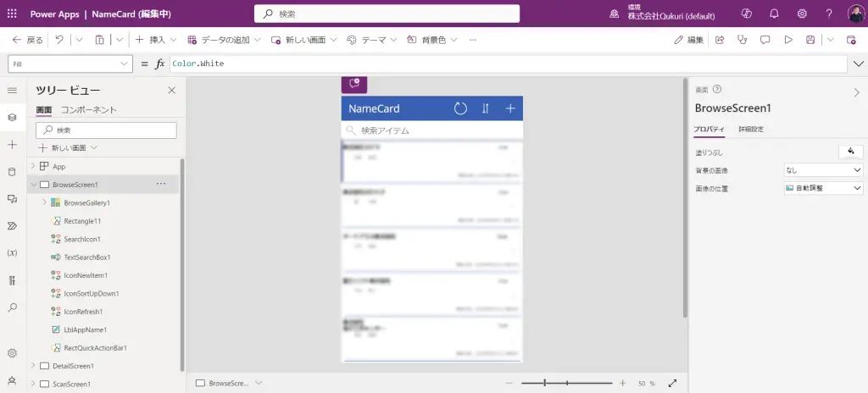
Task: Open the Media icon in left rail
Action: click(x=12, y=199)
